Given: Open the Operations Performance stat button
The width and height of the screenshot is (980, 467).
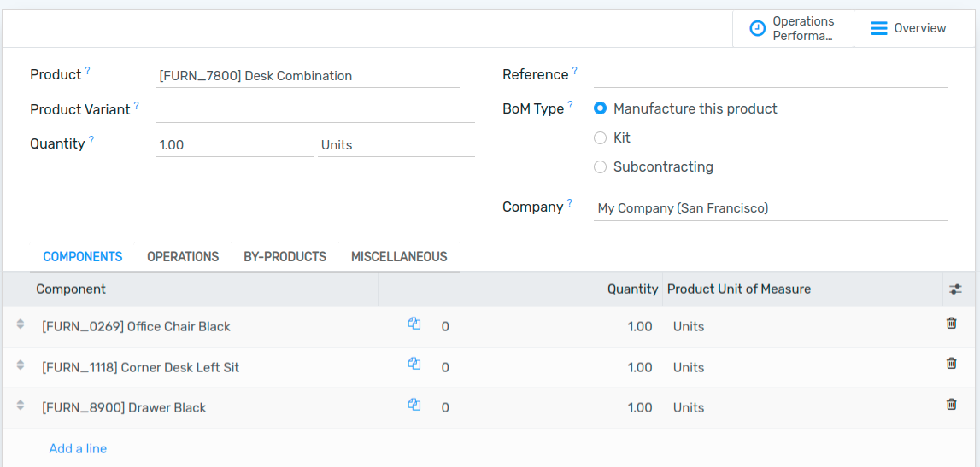Looking at the screenshot, I should [x=793, y=29].
